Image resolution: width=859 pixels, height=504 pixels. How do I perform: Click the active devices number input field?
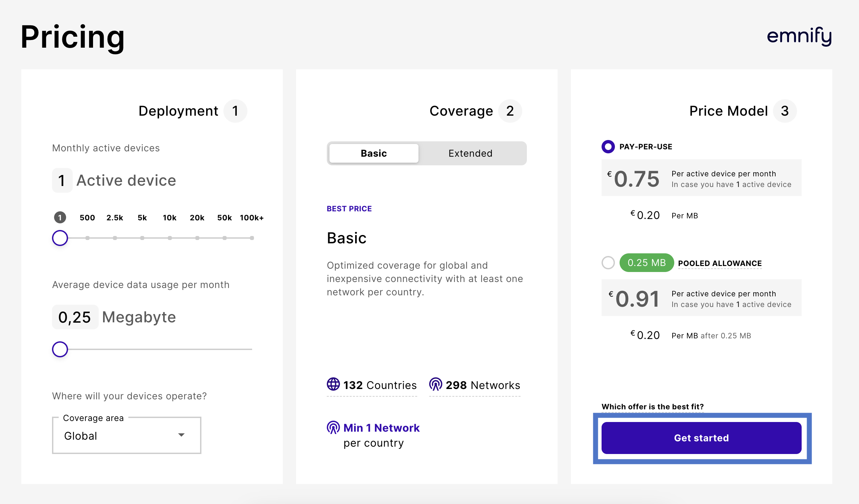coord(62,180)
